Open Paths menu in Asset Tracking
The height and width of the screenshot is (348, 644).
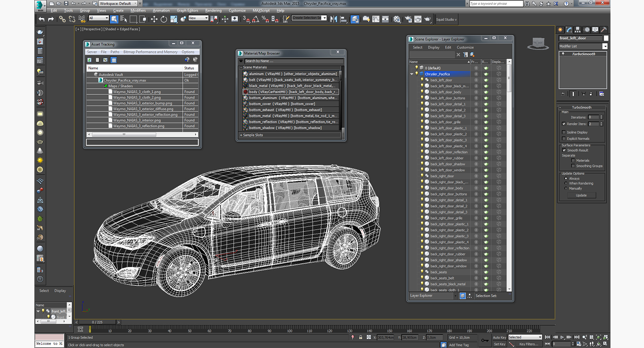point(115,52)
